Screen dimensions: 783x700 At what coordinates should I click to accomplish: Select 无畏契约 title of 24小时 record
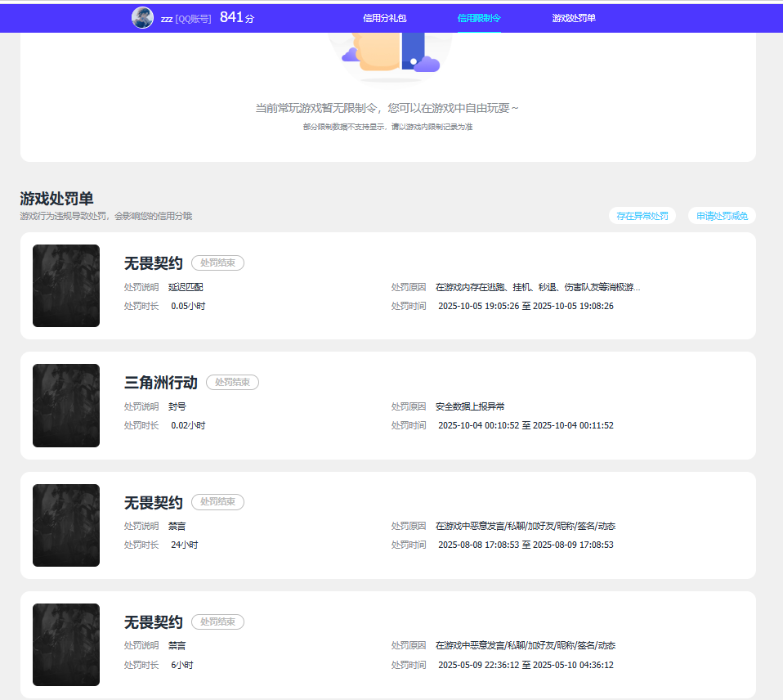[154, 503]
